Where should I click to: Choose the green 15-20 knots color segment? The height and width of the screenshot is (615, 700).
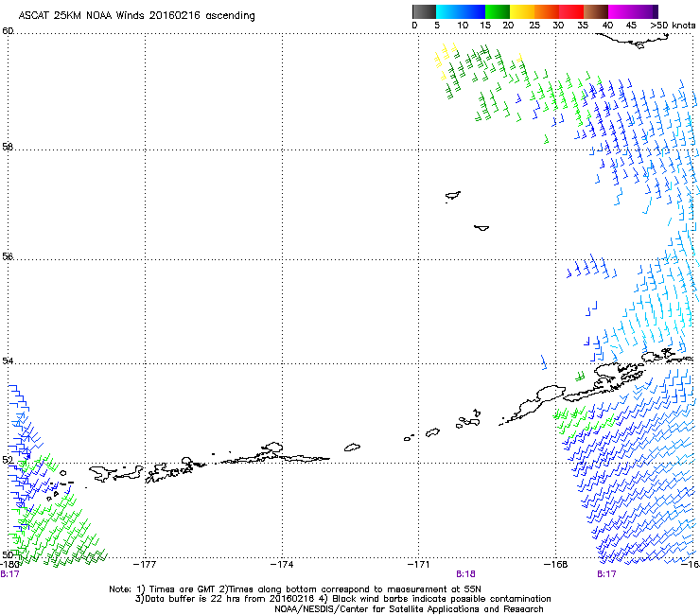coord(498,11)
